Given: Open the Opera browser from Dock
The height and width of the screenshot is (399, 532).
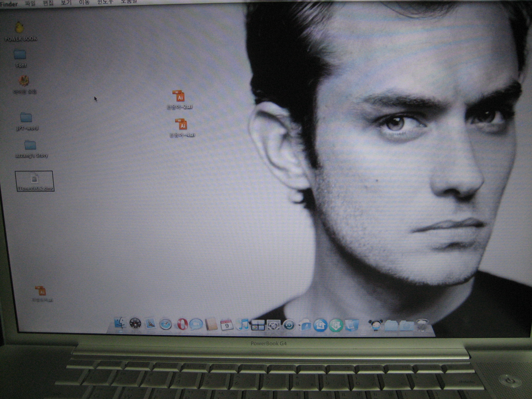Looking at the screenshot, I should point(182,324).
